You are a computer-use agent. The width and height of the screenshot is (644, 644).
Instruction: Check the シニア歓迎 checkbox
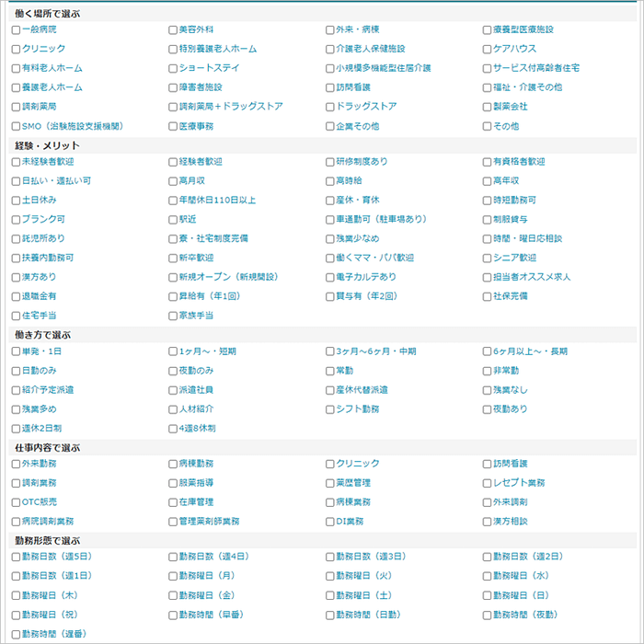click(x=487, y=258)
